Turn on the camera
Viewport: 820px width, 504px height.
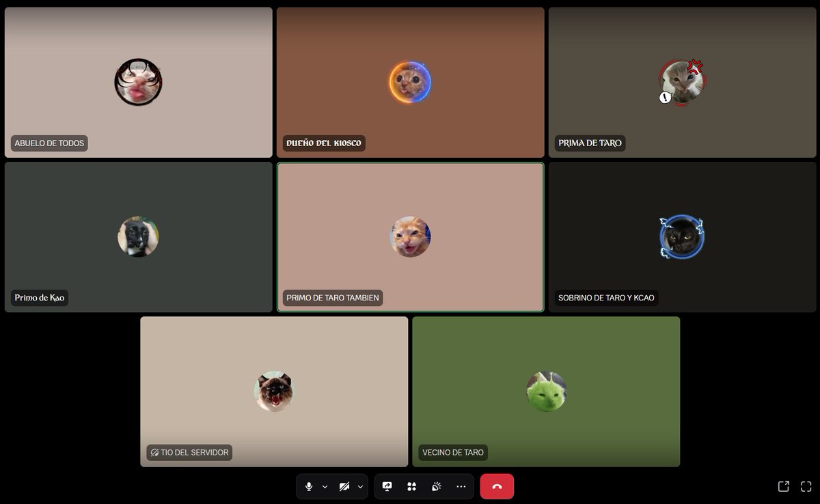tap(344, 486)
